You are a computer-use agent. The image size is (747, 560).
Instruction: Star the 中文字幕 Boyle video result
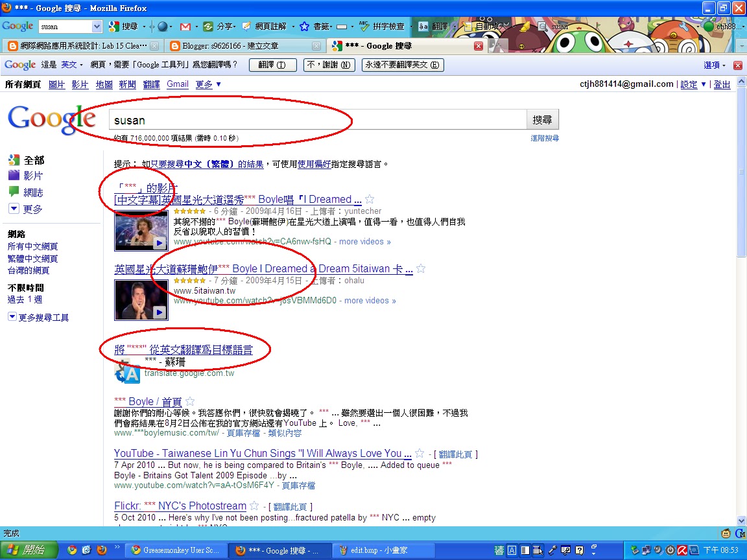click(369, 200)
